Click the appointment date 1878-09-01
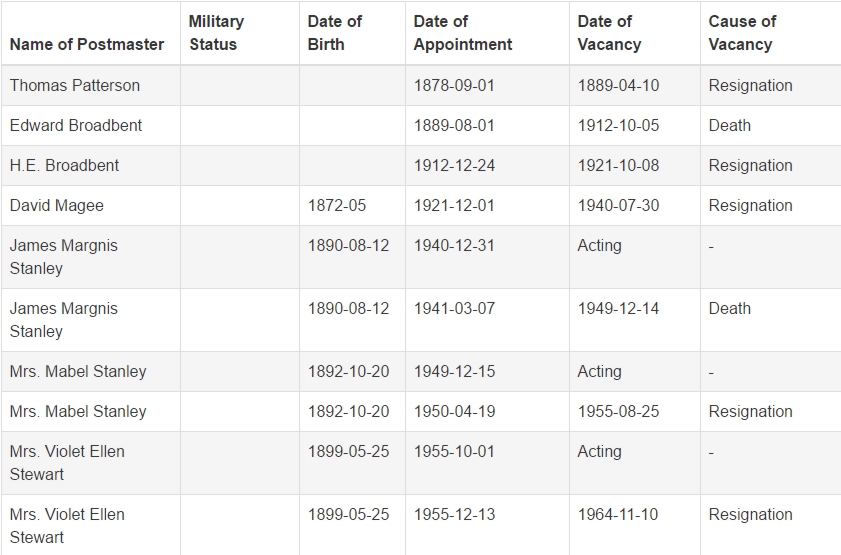This screenshot has width=841, height=555. click(x=454, y=85)
